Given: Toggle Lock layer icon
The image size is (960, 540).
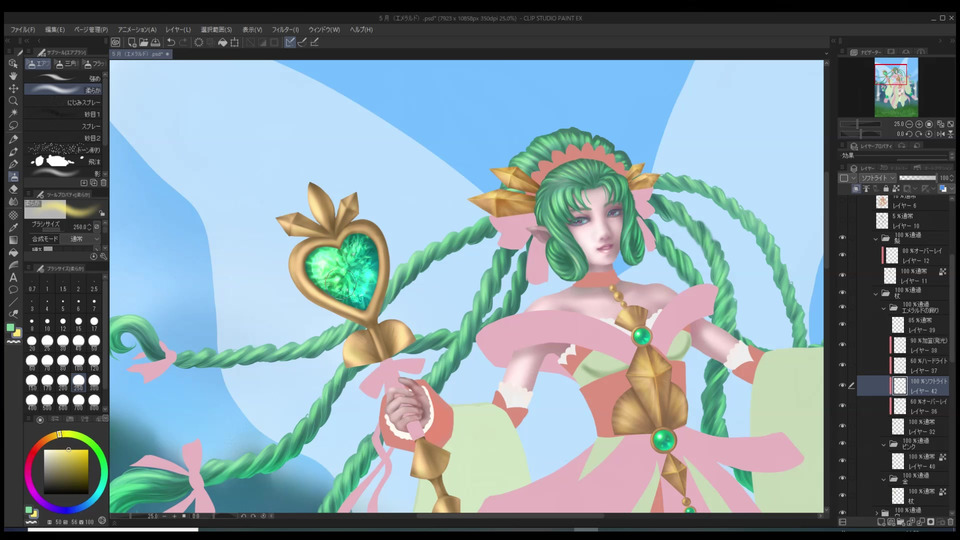Looking at the screenshot, I should tap(886, 189).
